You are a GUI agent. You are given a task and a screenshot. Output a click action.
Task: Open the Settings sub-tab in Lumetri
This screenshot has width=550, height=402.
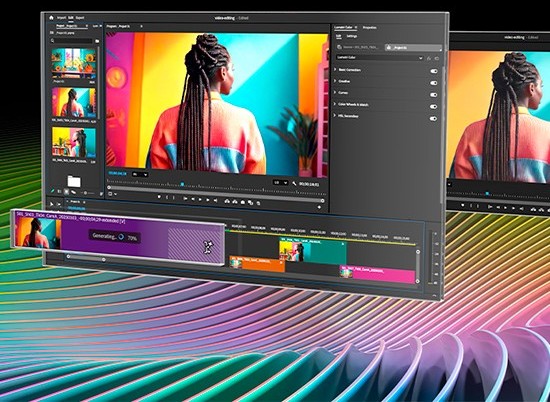(352, 36)
